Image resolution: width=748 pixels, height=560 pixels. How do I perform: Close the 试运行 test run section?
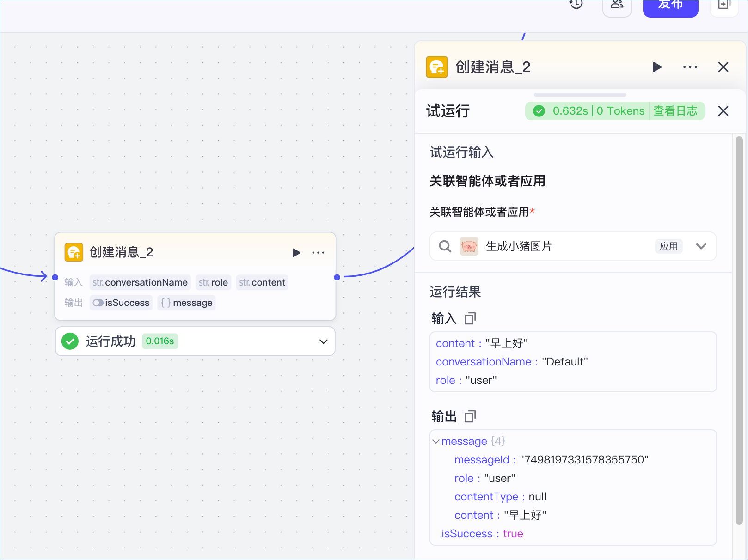(723, 111)
